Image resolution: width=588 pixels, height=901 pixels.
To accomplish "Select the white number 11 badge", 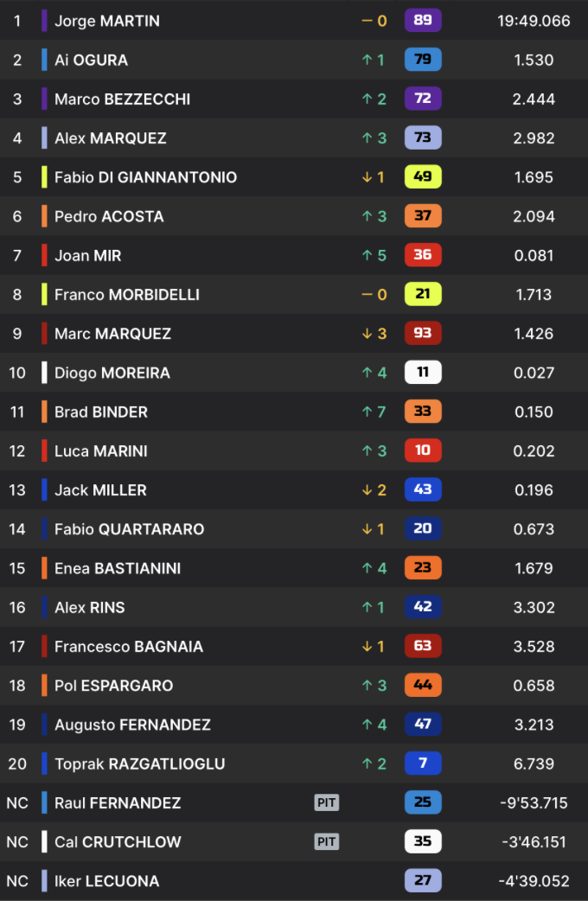I will pyautogui.click(x=423, y=372).
